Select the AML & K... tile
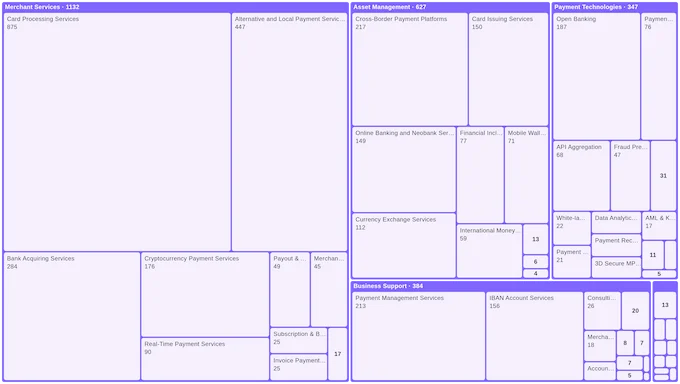 pyautogui.click(x=659, y=226)
